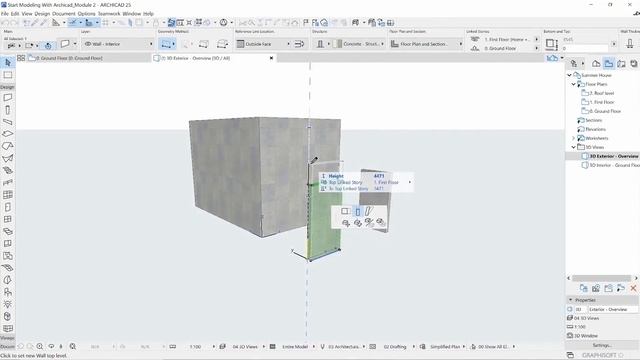Expand the Worksheets tree node
Viewport: 640px width, 360px height.
coord(573,138)
